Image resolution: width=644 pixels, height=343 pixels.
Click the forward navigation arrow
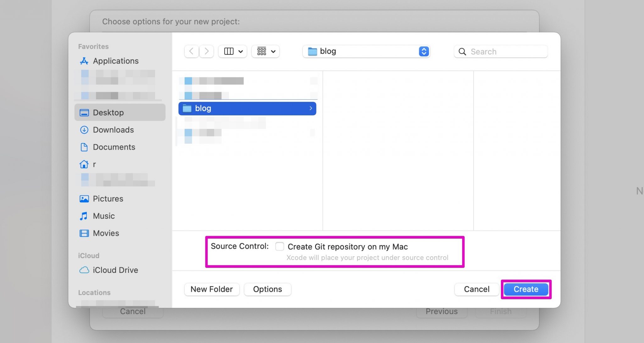[x=206, y=51]
